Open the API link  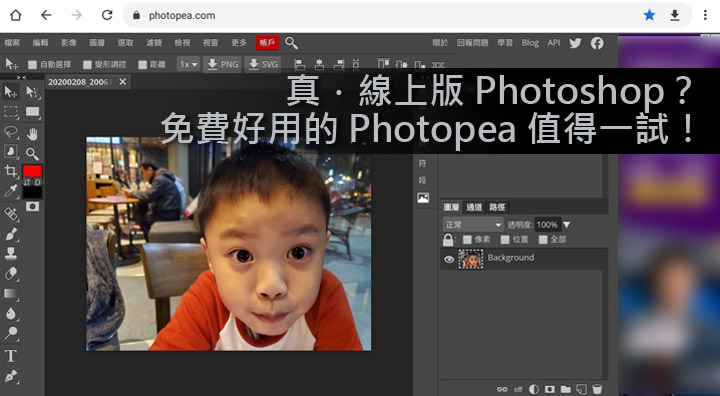tap(554, 43)
